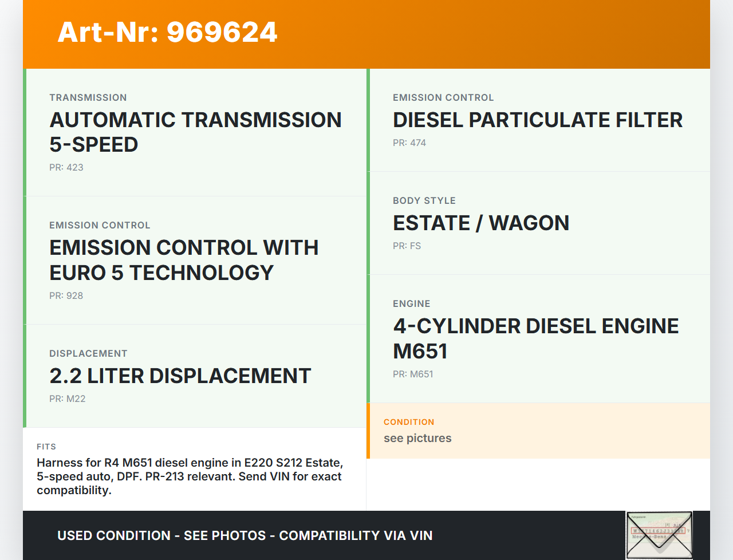
Task: Select the Diesel Particulate Filter card
Action: click(x=538, y=120)
